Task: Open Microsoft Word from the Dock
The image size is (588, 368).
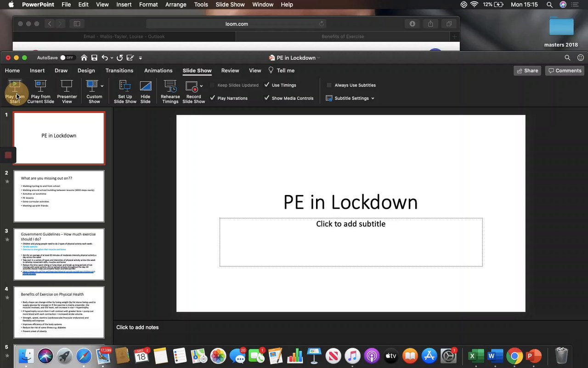Action: 495,356
